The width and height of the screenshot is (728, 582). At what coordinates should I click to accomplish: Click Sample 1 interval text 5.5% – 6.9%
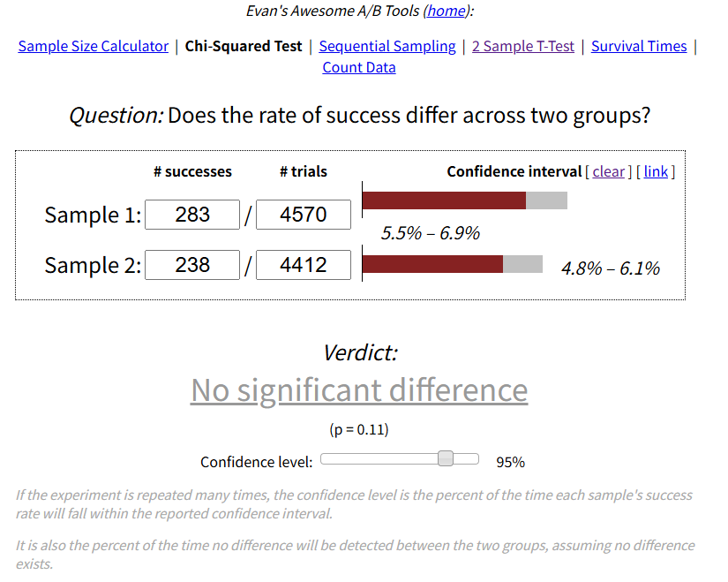[431, 233]
